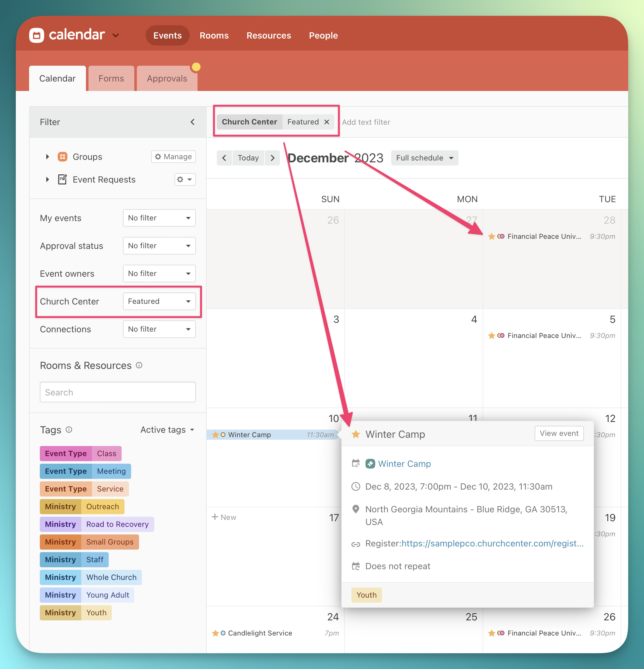Expand the Groups tree item
The height and width of the screenshot is (669, 644).
[47, 157]
